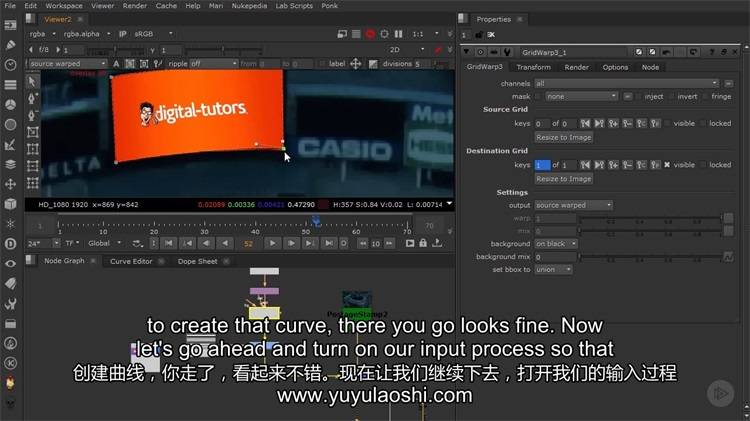Uncheck Destination Grid visible checkbox

pos(667,165)
